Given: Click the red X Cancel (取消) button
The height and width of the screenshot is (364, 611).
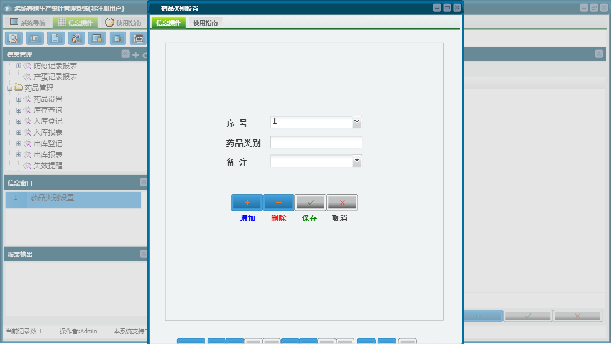Looking at the screenshot, I should [x=342, y=202].
